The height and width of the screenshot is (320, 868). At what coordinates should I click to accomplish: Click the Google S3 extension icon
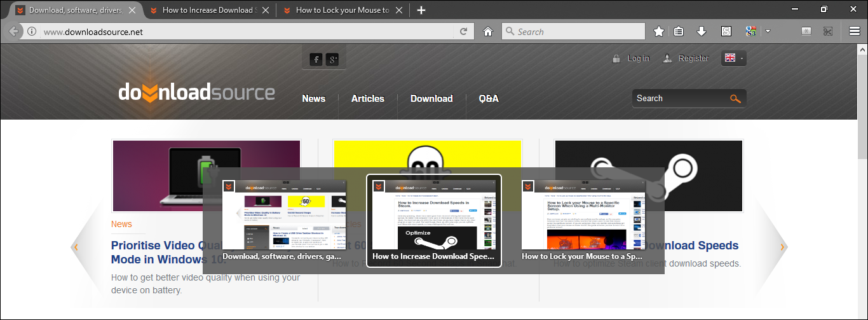[x=751, y=31]
